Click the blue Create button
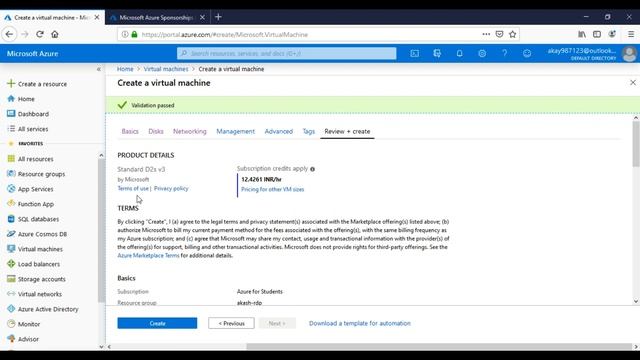 tap(157, 323)
